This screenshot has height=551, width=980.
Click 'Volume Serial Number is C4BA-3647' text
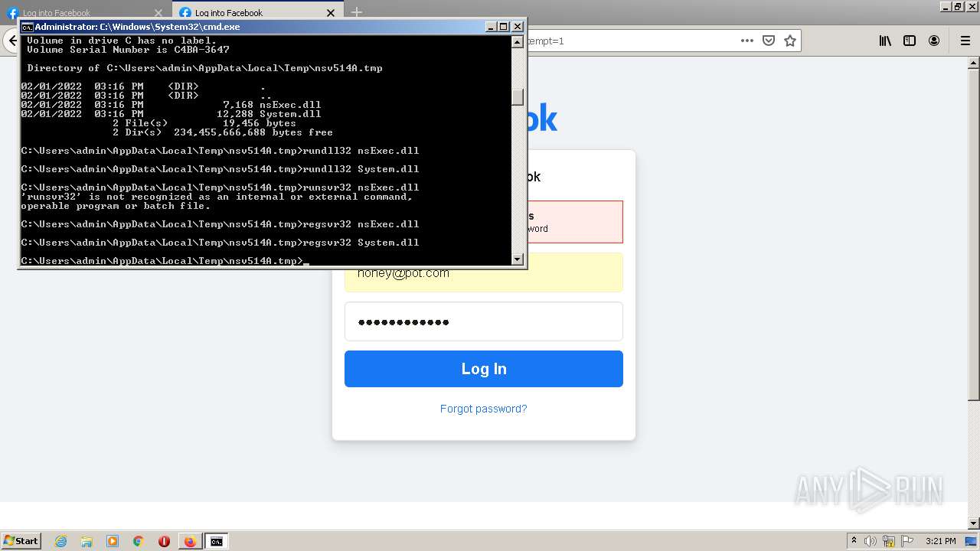click(128, 50)
